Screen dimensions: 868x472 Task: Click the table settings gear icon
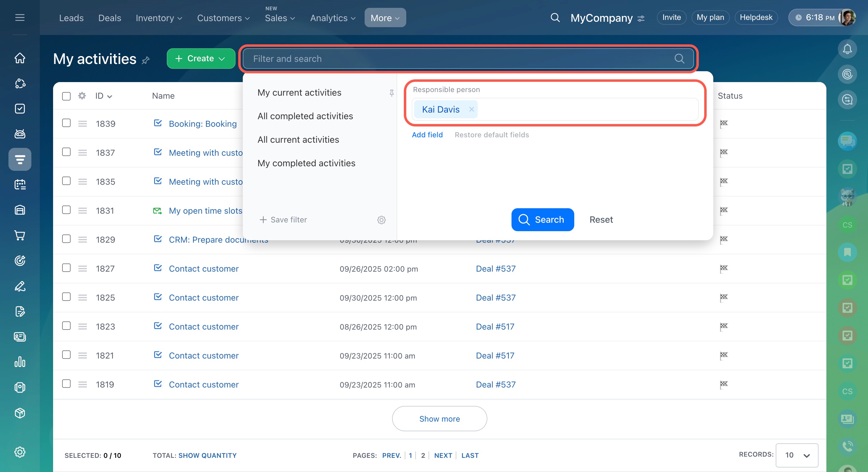pyautogui.click(x=82, y=96)
